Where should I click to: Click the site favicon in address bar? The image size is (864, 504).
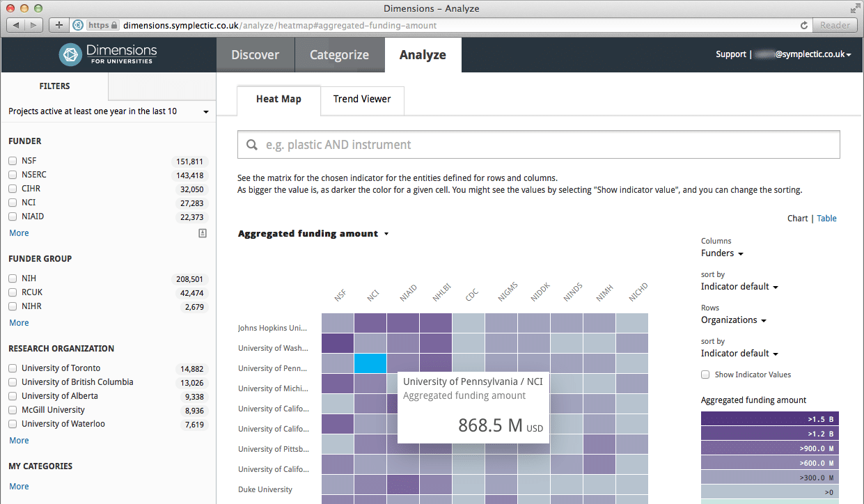[x=78, y=25]
